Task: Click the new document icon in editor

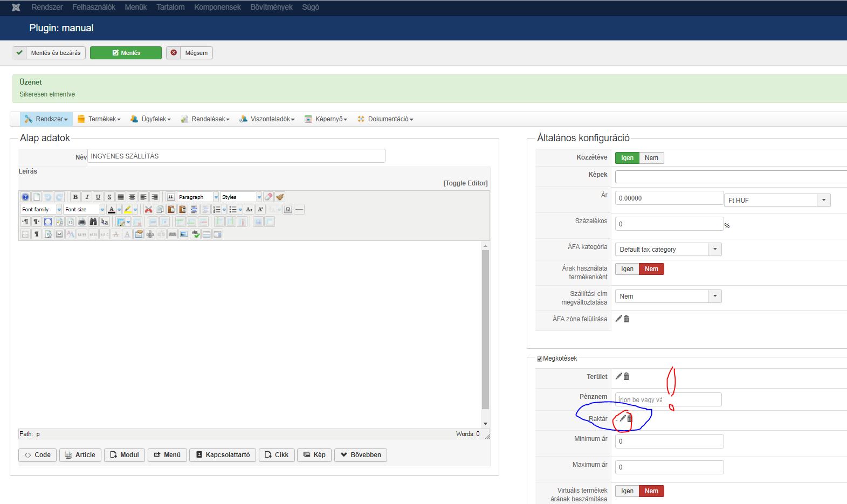Action: [37, 197]
